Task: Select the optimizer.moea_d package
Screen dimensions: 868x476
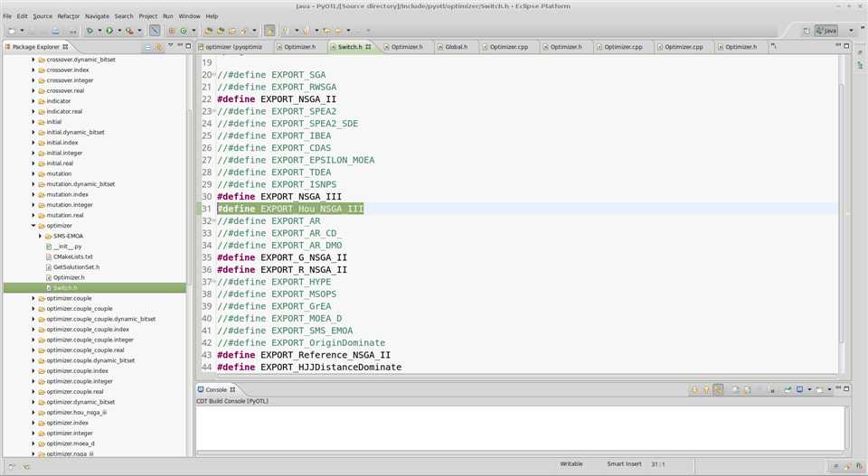Action: point(71,443)
